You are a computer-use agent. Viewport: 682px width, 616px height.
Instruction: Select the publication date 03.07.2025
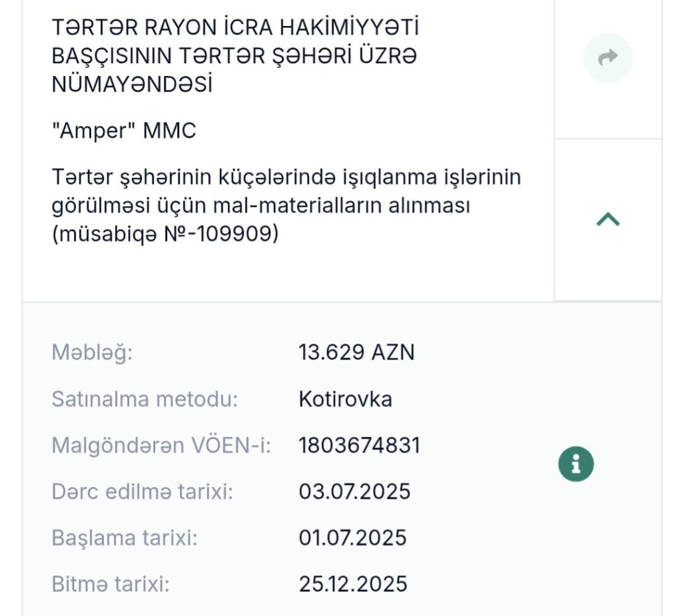pos(354,491)
